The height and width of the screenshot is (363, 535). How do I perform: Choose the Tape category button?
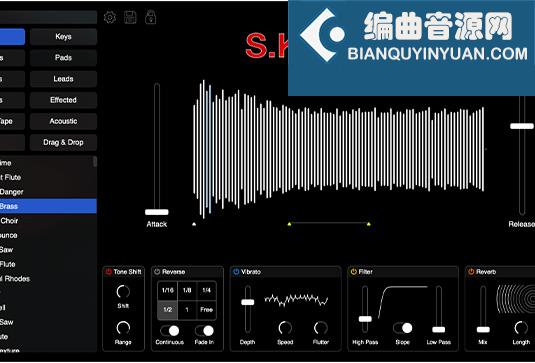point(12,121)
